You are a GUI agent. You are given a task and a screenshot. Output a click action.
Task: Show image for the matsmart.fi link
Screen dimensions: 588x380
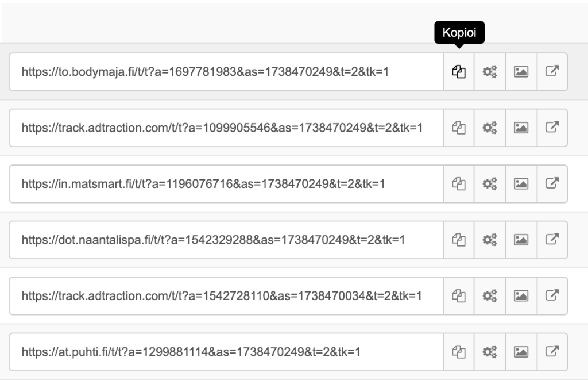pyautogui.click(x=521, y=184)
